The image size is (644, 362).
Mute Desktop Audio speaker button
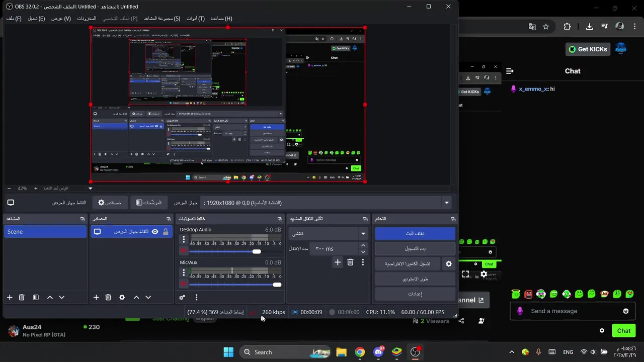[184, 251]
